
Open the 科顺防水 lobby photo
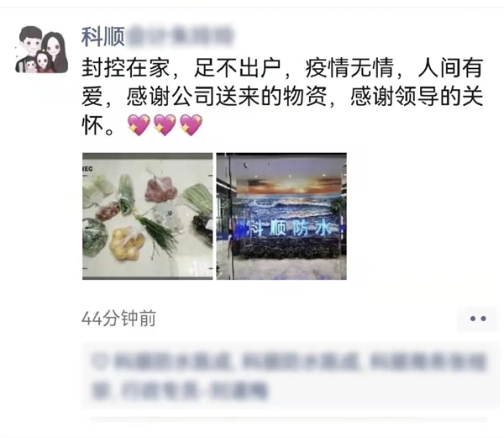pos(281,216)
